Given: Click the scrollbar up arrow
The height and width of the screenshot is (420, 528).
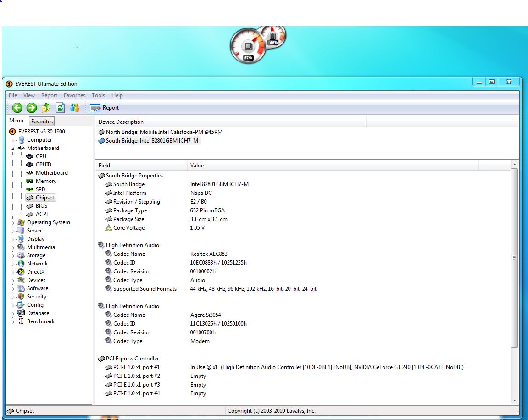Looking at the screenshot, I should click(515, 164).
